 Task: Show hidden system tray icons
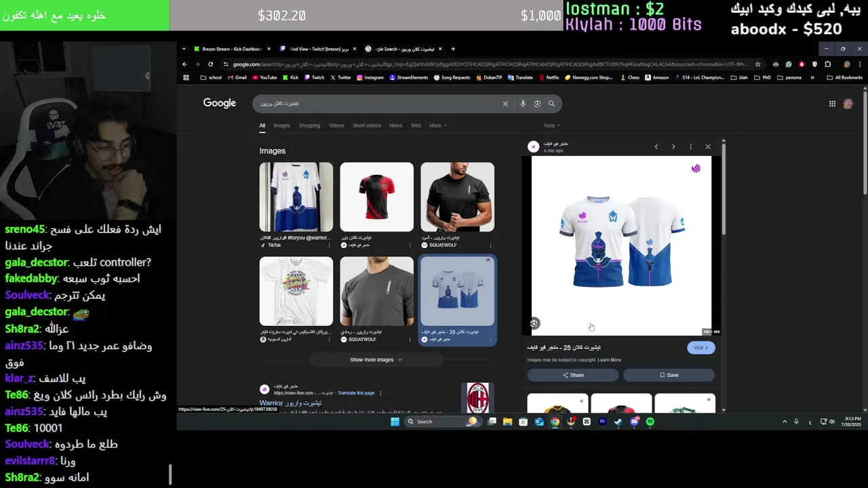click(x=785, y=422)
